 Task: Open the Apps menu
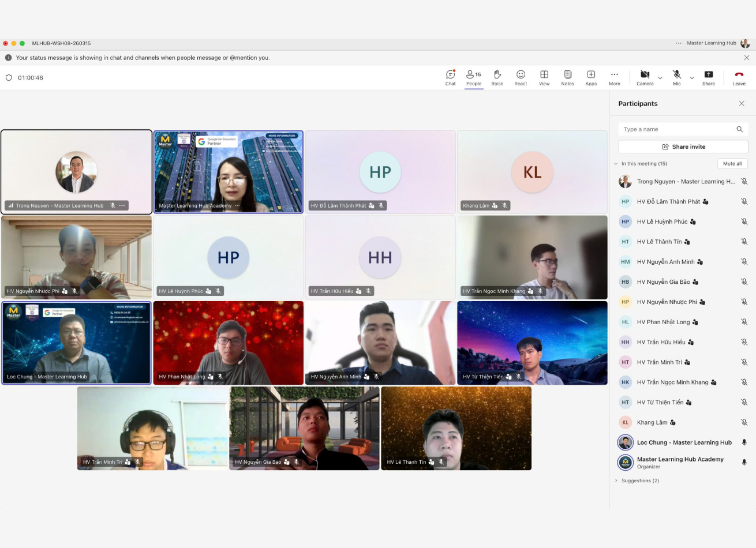pos(591,77)
